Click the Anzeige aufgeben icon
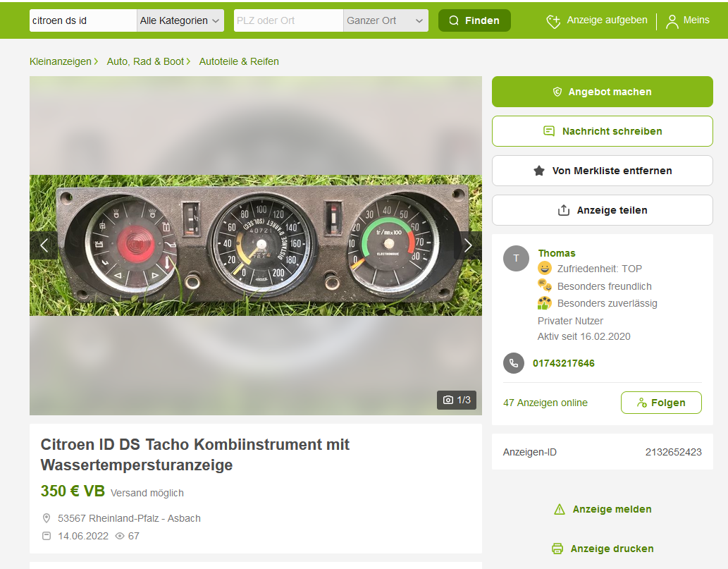 554,21
